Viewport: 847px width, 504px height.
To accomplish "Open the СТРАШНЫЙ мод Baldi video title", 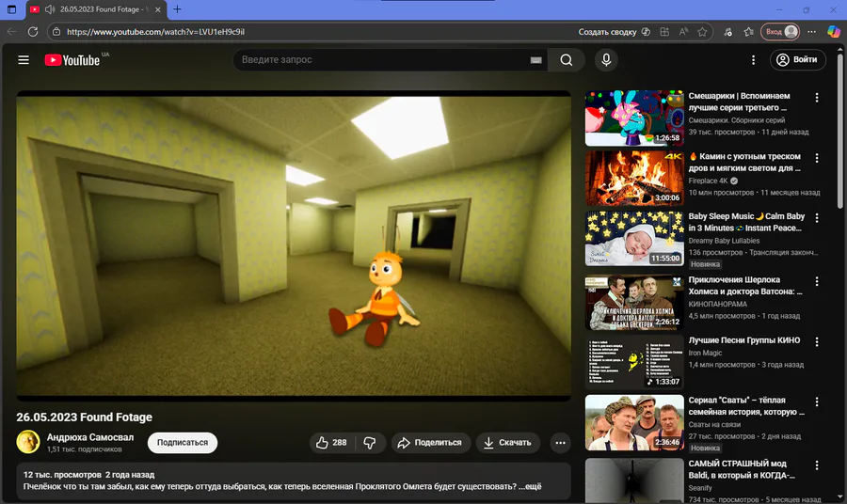I will [x=742, y=469].
